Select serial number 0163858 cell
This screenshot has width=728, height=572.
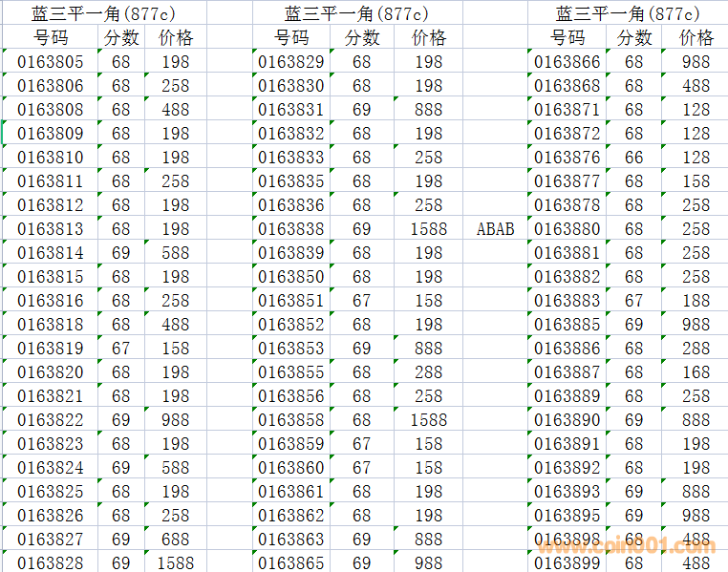coord(291,420)
